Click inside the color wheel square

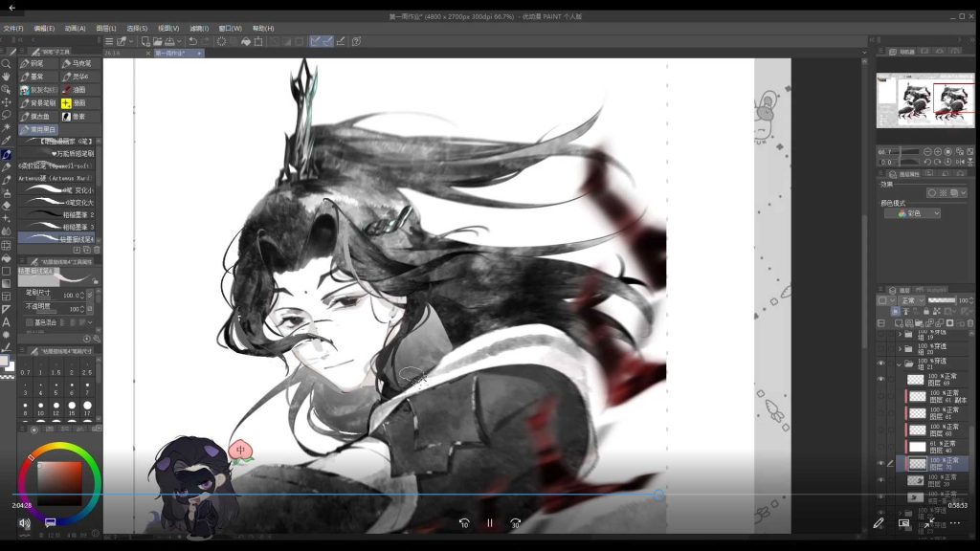(x=60, y=483)
